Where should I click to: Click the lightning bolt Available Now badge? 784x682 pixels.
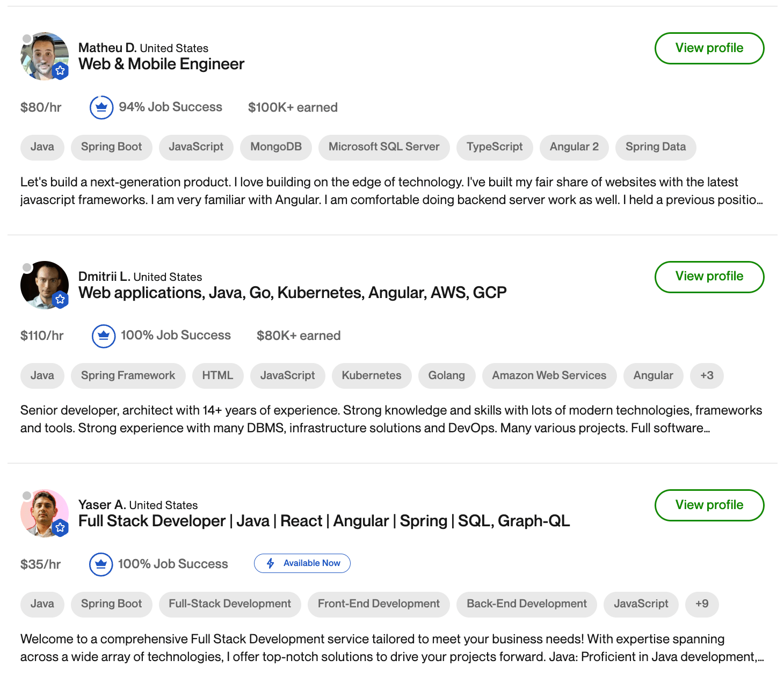302,563
